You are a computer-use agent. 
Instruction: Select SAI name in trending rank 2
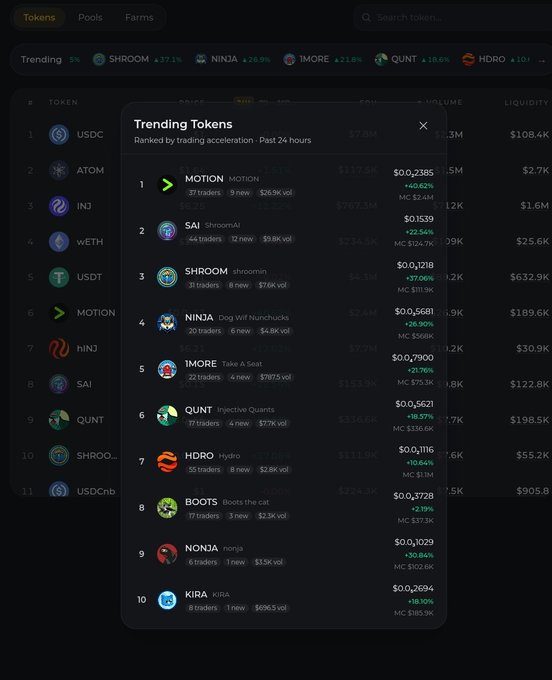coord(193,225)
